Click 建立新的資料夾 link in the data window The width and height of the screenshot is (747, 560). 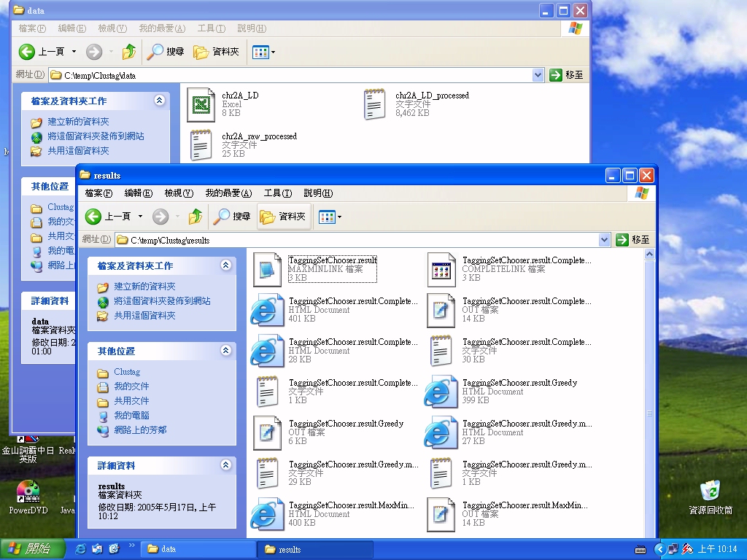pos(78,122)
